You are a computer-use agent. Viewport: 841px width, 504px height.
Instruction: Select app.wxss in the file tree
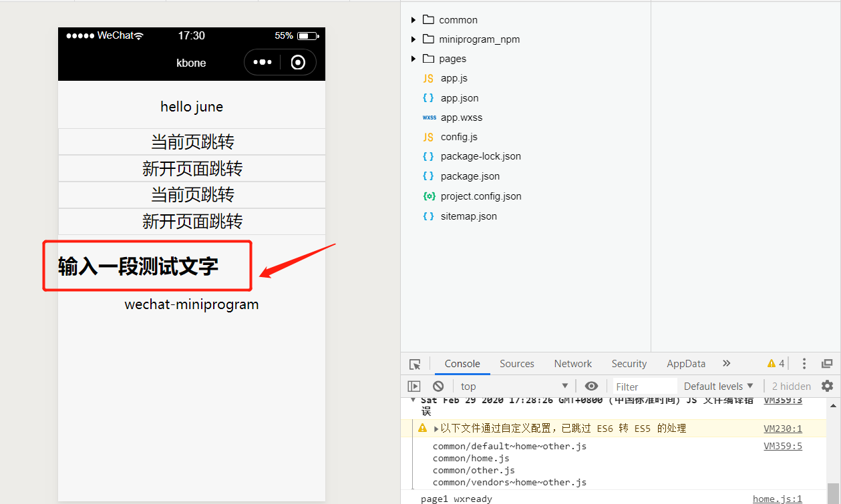click(x=462, y=117)
